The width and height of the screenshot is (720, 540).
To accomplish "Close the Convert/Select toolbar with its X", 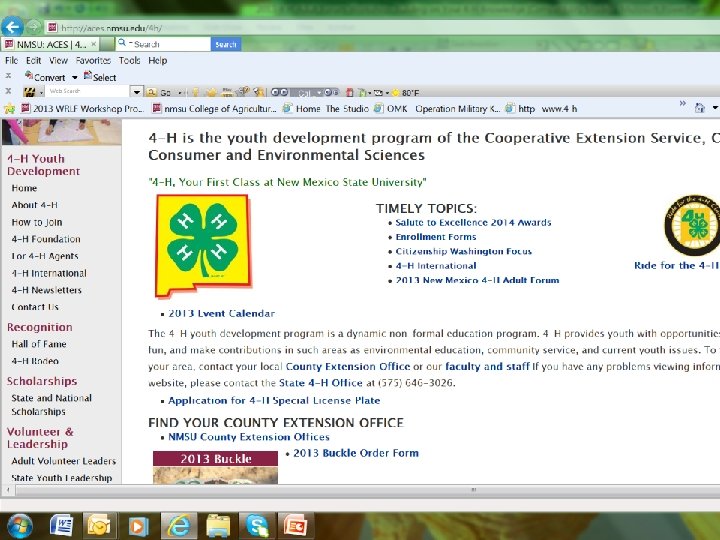I will tap(8, 76).
